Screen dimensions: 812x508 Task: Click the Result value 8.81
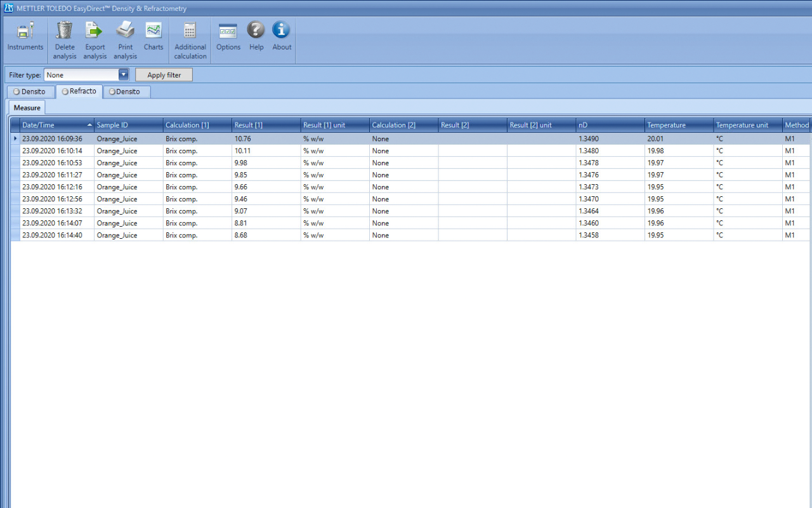[x=241, y=223]
